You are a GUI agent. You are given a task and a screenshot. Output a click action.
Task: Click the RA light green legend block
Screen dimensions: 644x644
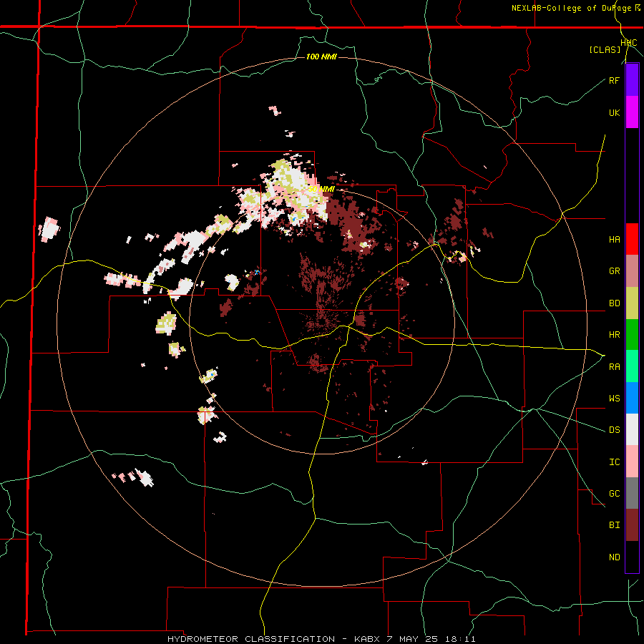pos(632,366)
